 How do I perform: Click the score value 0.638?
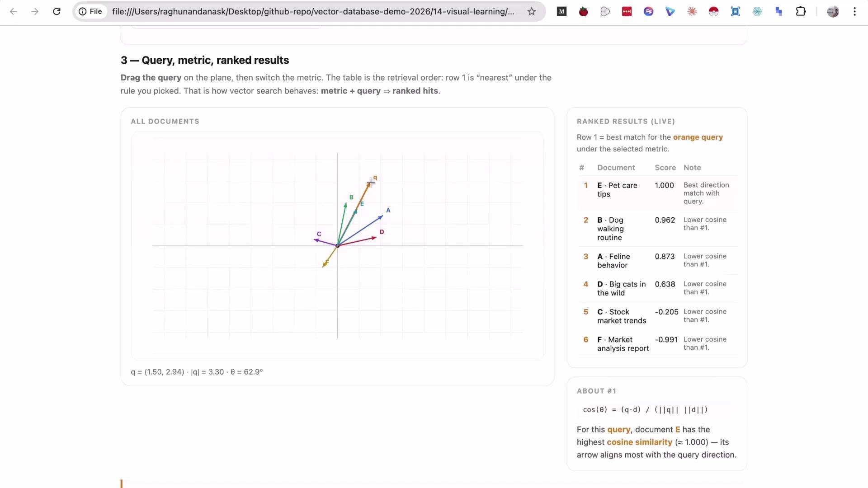click(665, 284)
